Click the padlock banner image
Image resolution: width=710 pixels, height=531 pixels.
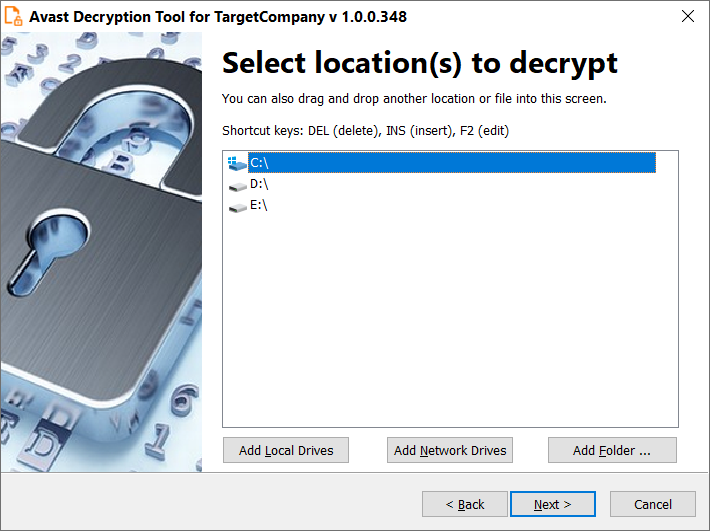point(101,252)
